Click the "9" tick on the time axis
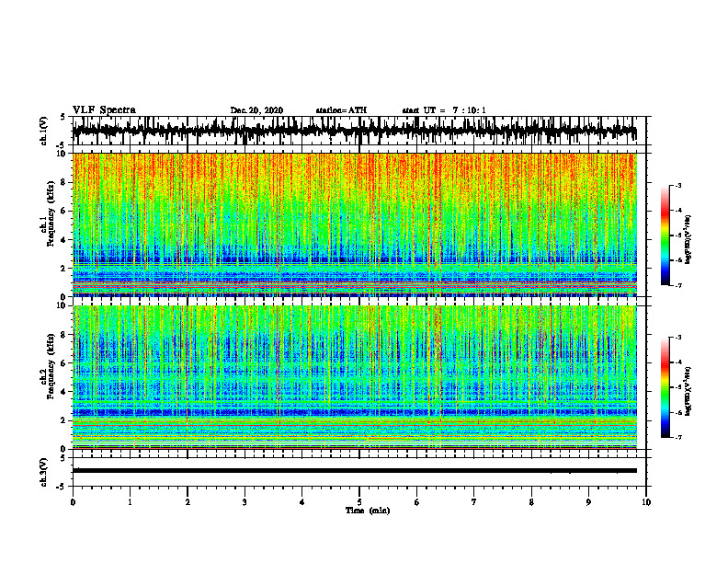 click(588, 502)
